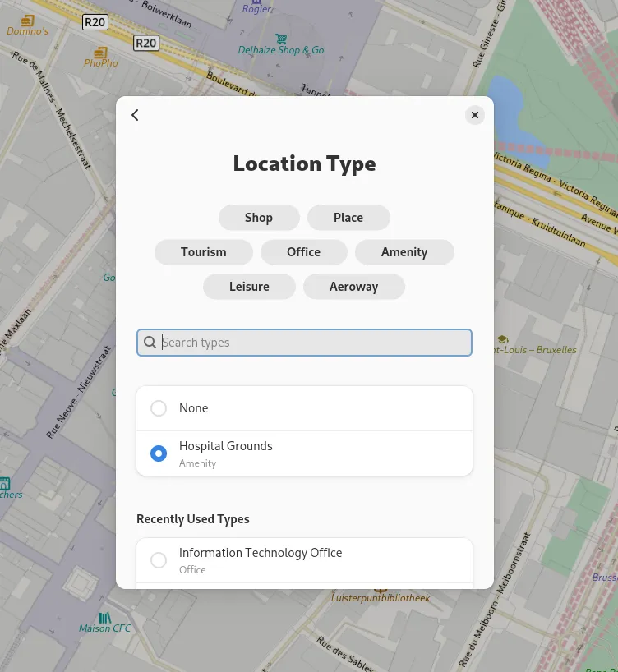Select the Office category chip
Screen dimensions: 618x672
303,252
